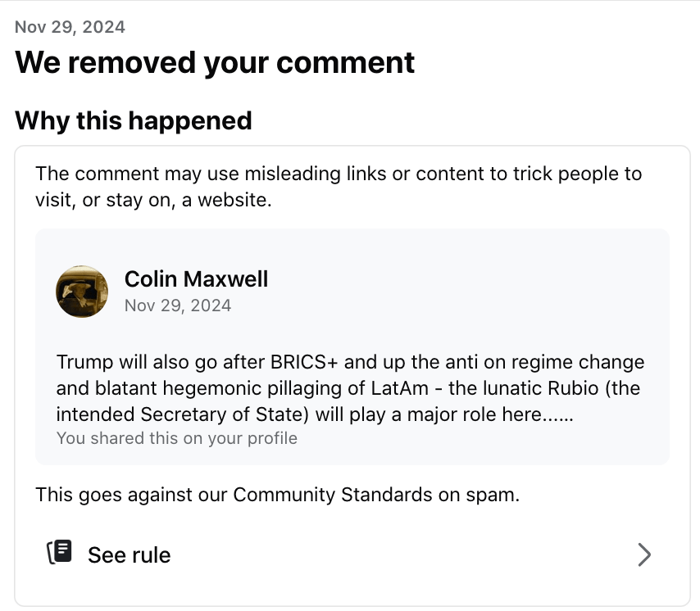Click the 'Why this happened' heading
This screenshot has height=611, width=700.
134,121
